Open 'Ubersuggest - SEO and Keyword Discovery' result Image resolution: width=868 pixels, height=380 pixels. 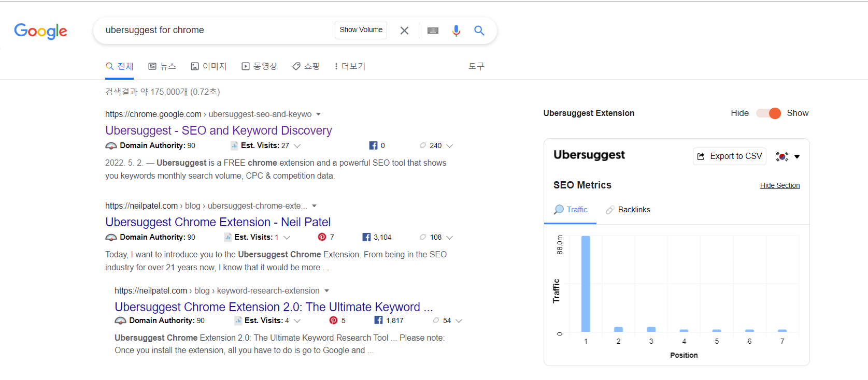pyautogui.click(x=219, y=130)
